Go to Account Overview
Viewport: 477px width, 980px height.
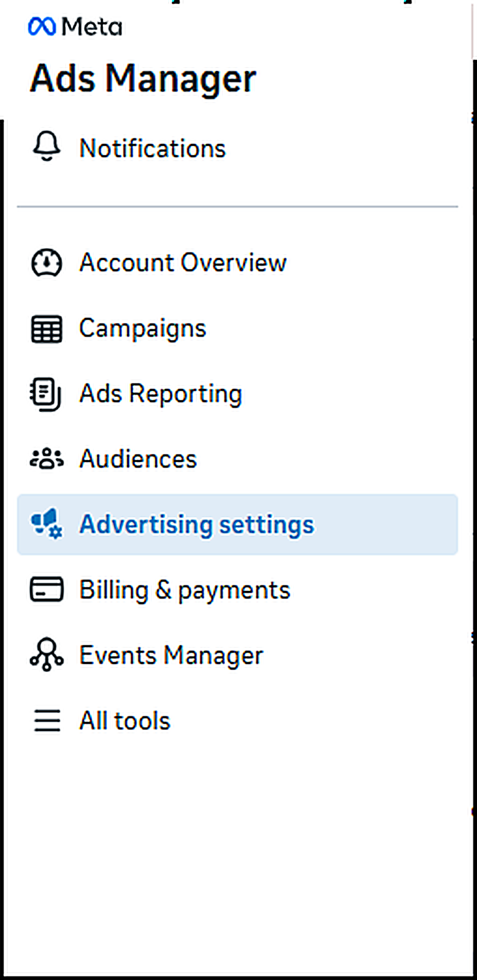pos(238,263)
